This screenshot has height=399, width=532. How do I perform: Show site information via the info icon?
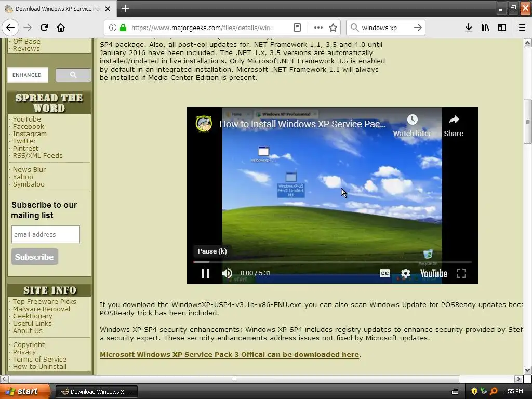coord(113,28)
